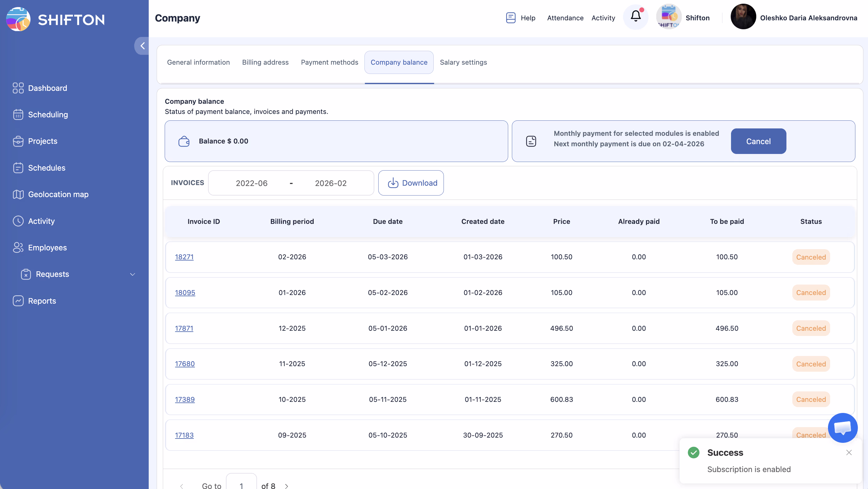868x489 pixels.
Task: Open user profile avatar menu
Action: [x=743, y=17]
